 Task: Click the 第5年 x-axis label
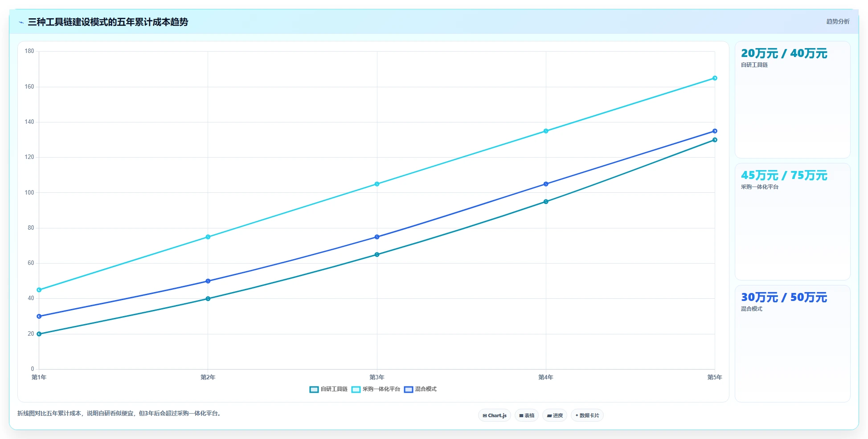coord(715,377)
